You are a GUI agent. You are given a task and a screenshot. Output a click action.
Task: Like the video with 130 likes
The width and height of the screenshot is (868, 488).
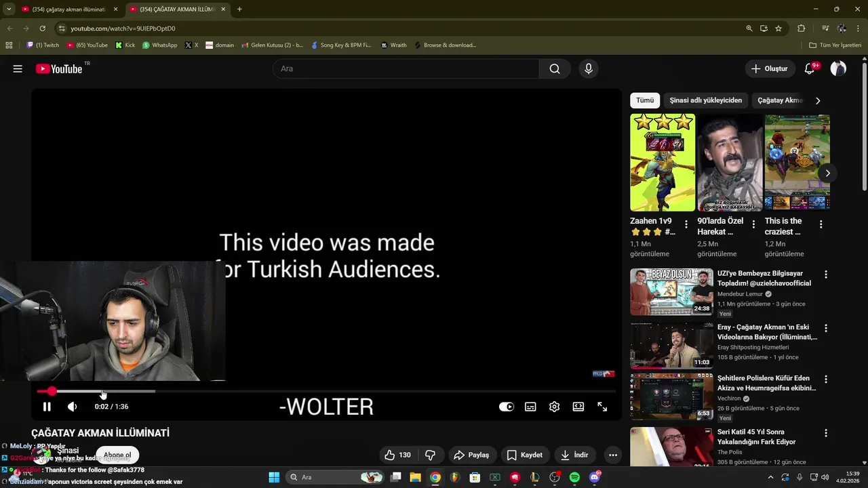(397, 455)
